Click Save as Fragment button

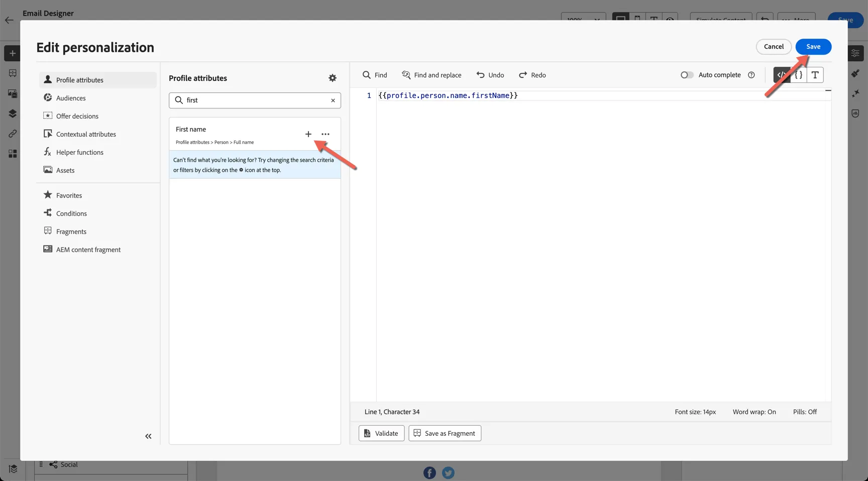tap(445, 433)
